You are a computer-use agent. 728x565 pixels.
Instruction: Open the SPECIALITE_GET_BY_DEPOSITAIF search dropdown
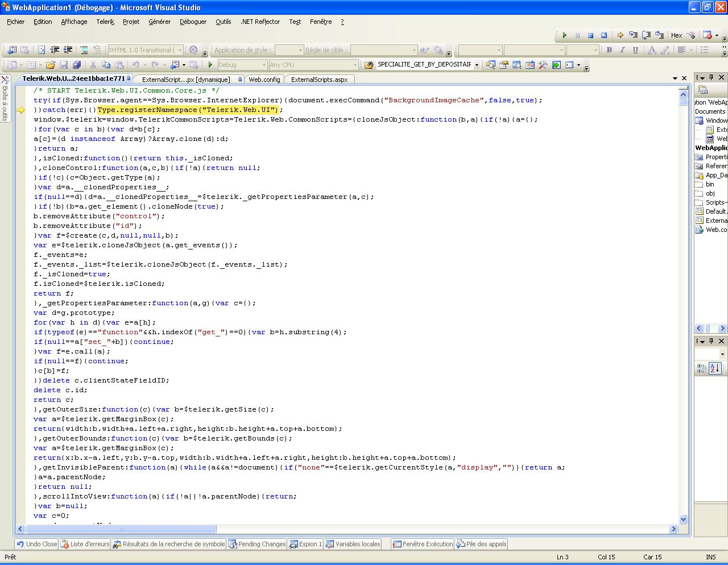pos(477,65)
